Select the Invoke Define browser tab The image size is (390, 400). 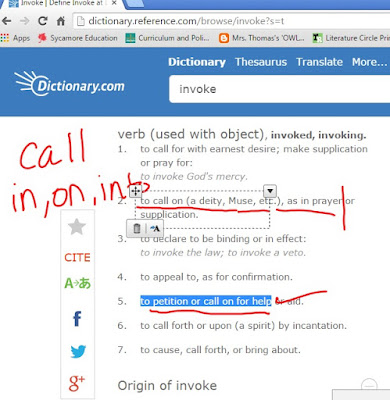[x=62, y=3]
